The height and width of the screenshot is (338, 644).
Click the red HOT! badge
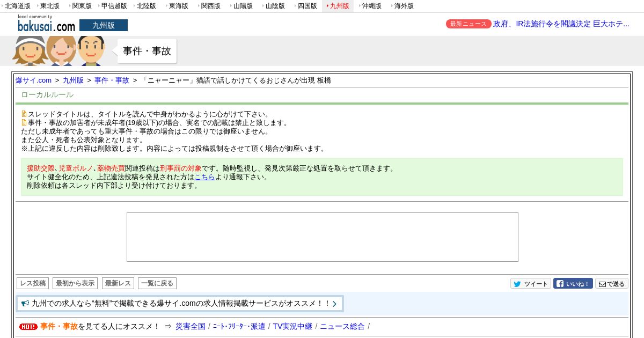coord(28,327)
